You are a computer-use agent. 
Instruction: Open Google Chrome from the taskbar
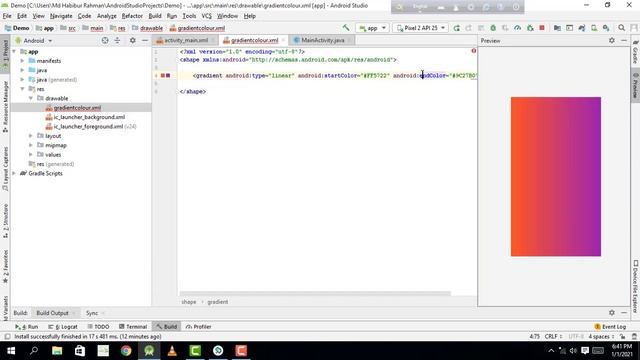(126, 351)
